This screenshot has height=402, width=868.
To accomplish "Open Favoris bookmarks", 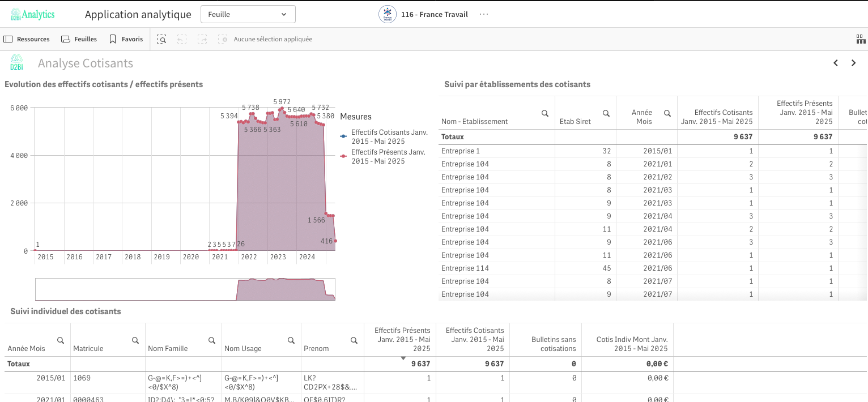I will point(126,39).
